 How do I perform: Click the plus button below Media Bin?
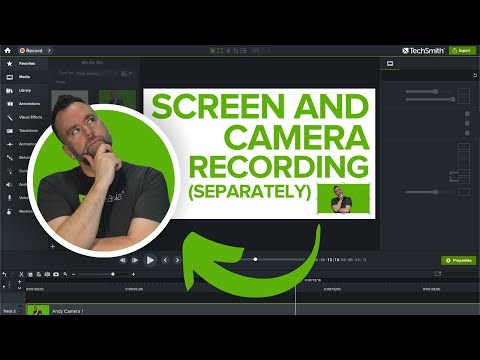pos(53,247)
